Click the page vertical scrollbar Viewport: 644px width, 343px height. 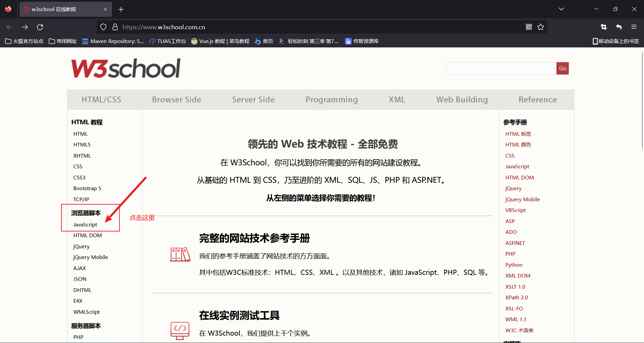[642, 101]
